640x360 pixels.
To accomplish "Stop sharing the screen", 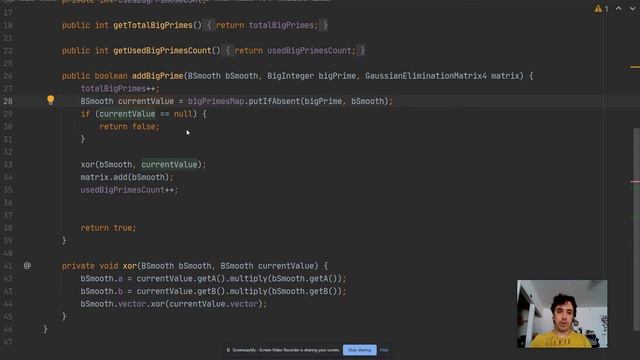I will click(x=360, y=350).
